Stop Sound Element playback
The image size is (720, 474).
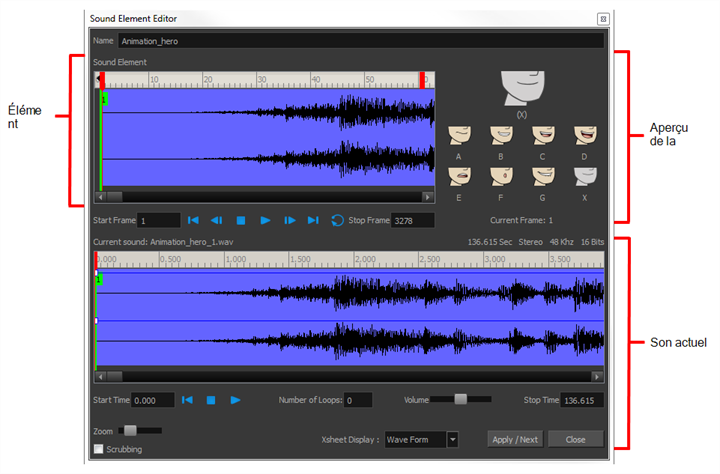[241, 220]
